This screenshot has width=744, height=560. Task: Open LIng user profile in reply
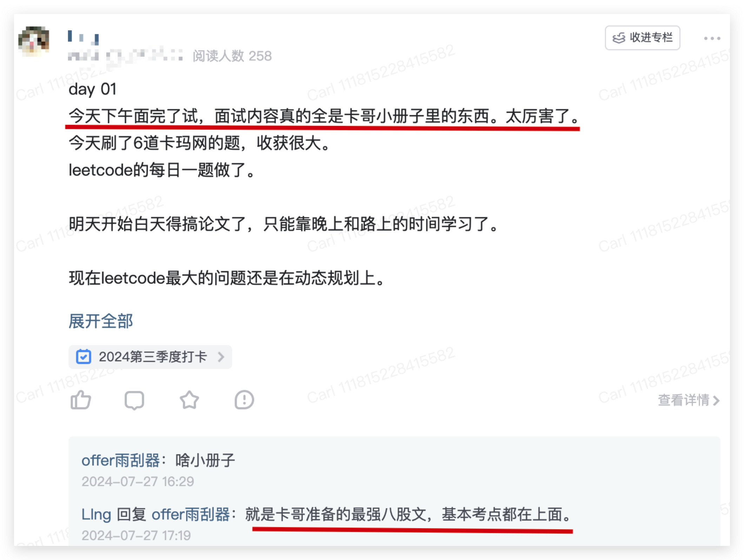pyautogui.click(x=96, y=514)
